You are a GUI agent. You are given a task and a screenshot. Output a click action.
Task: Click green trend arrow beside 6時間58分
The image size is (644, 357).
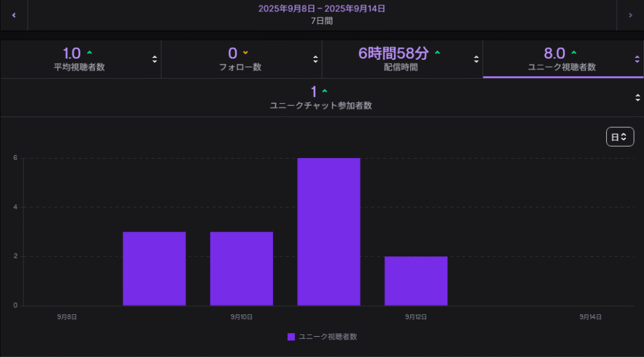pos(438,53)
